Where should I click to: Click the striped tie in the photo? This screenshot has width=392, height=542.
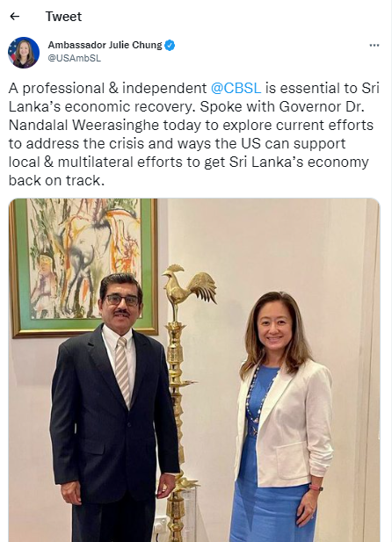122,372
